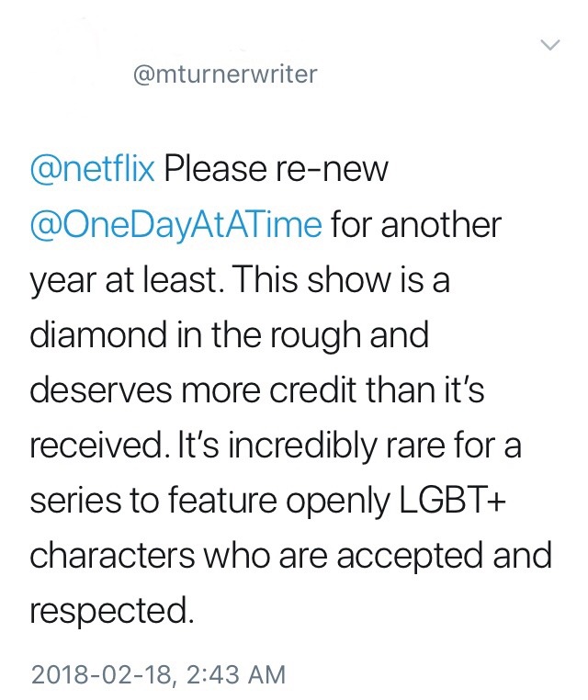588x700 pixels.
Task: Click the final word 'respected.'
Action: pyautogui.click(x=113, y=612)
